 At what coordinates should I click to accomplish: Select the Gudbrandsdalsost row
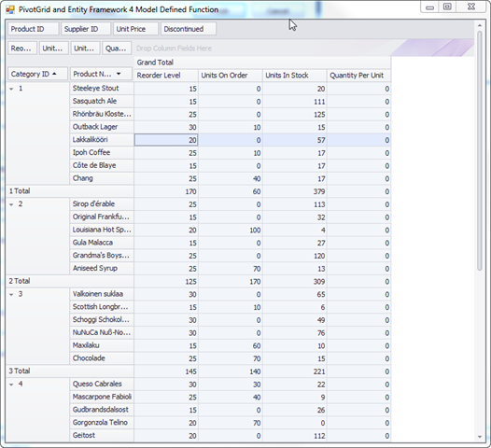pos(102,410)
